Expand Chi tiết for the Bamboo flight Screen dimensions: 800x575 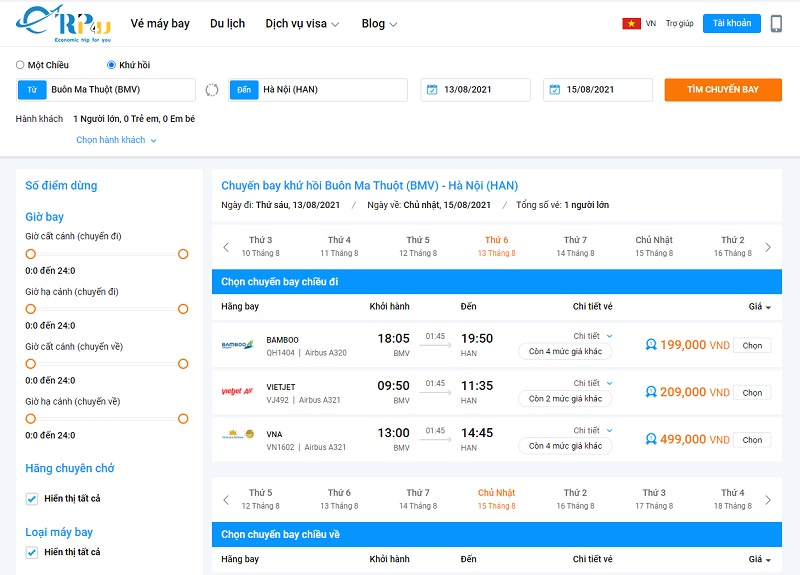pos(592,336)
